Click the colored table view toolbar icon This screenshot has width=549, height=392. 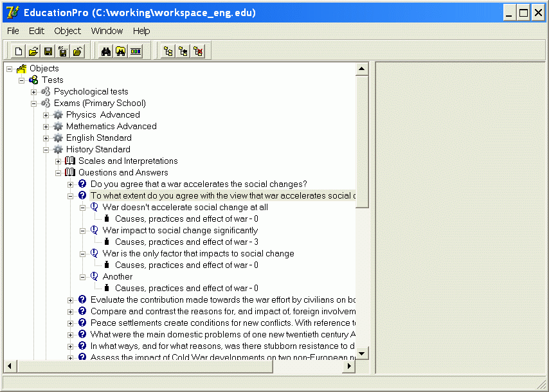[135, 51]
